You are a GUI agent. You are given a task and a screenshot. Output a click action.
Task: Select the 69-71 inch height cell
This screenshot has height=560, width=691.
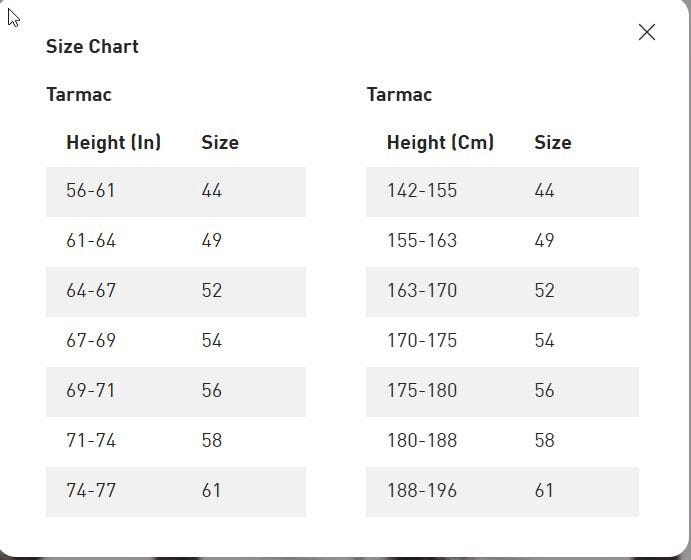coord(91,391)
